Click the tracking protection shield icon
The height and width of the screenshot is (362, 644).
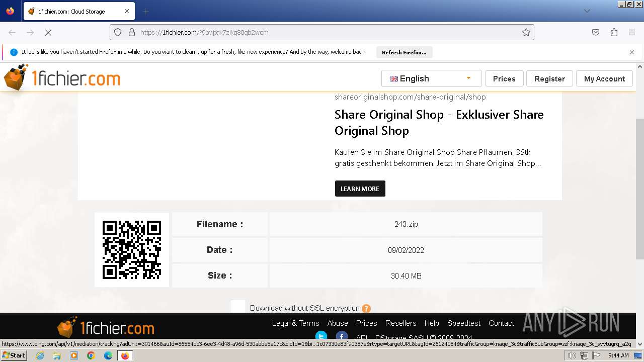[x=118, y=32]
